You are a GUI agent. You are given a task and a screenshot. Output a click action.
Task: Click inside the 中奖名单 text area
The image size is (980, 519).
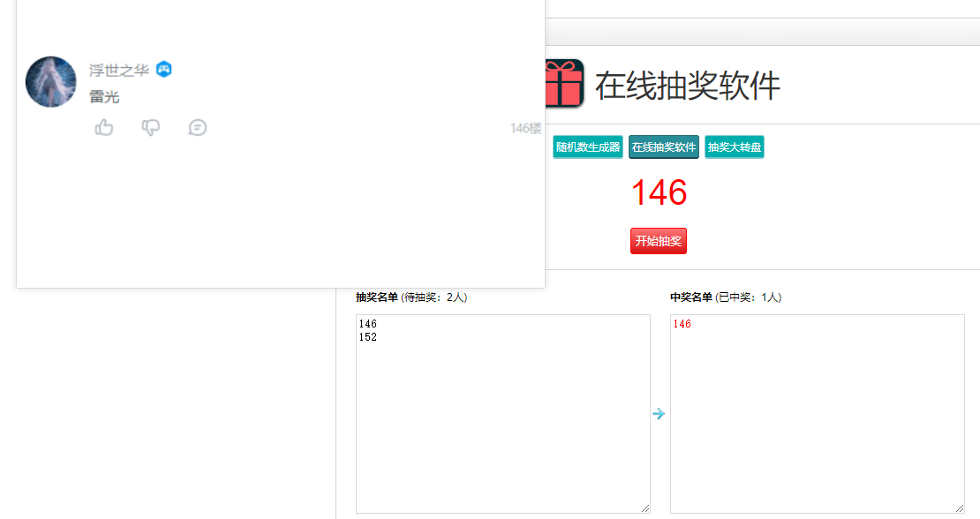coord(818,414)
